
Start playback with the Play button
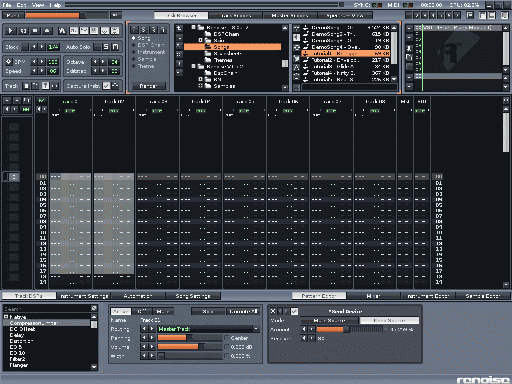(11, 31)
